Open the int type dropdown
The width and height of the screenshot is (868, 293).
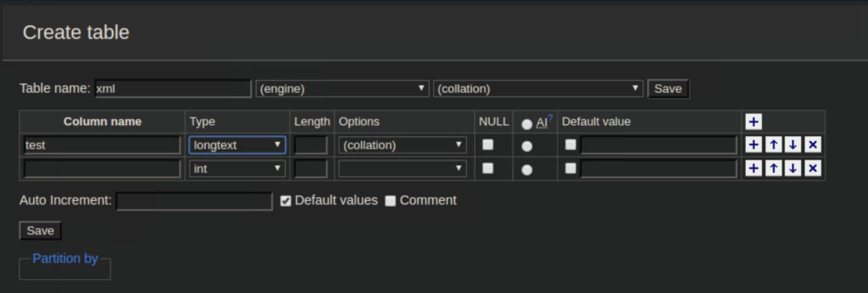[x=237, y=169]
